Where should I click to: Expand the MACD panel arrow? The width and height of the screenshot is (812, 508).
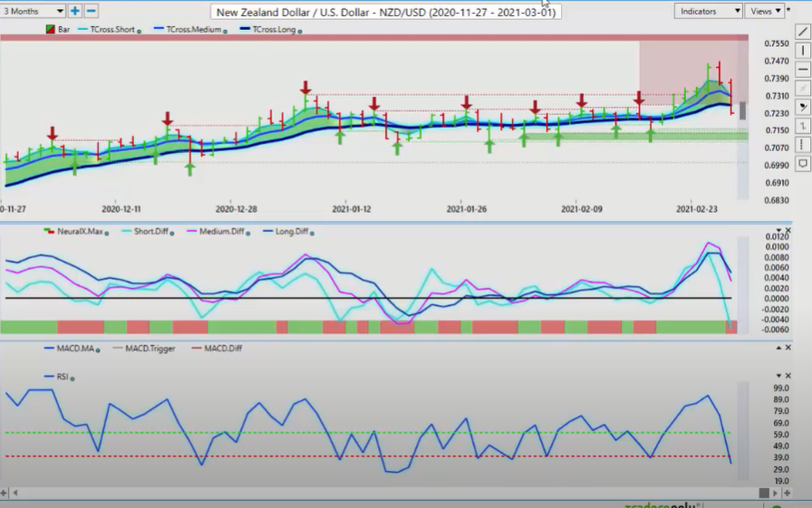click(x=778, y=348)
